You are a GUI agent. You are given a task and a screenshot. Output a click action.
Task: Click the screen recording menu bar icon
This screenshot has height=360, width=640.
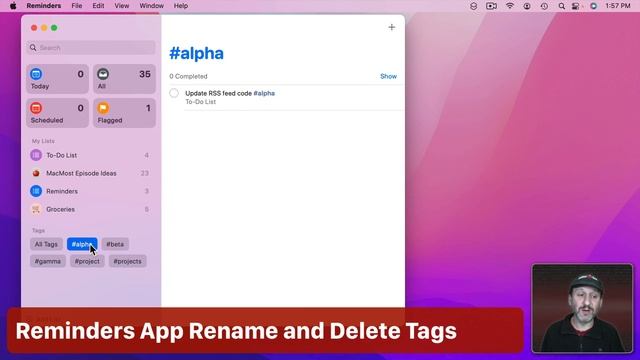click(x=491, y=6)
